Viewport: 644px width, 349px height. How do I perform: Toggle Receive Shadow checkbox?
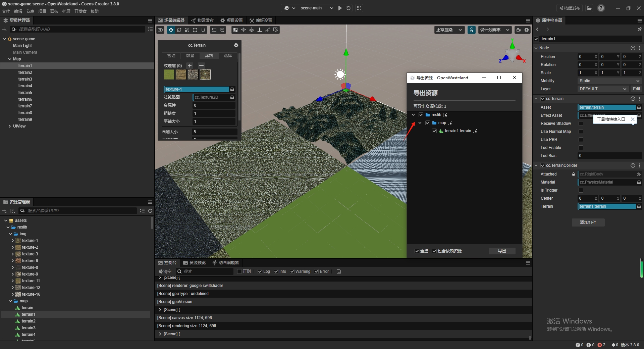pyautogui.click(x=581, y=123)
